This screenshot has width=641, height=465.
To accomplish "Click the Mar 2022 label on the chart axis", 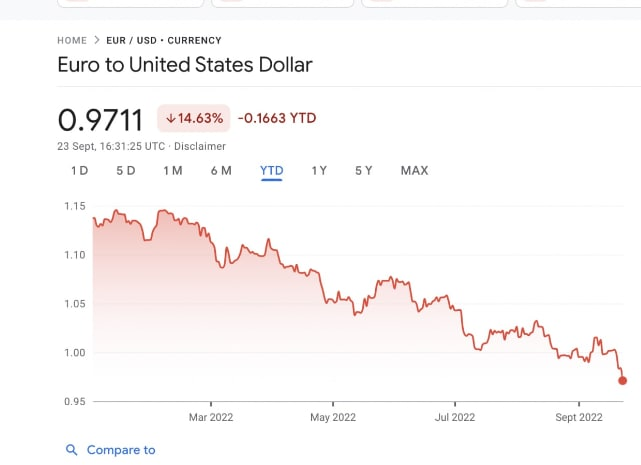I will (210, 417).
